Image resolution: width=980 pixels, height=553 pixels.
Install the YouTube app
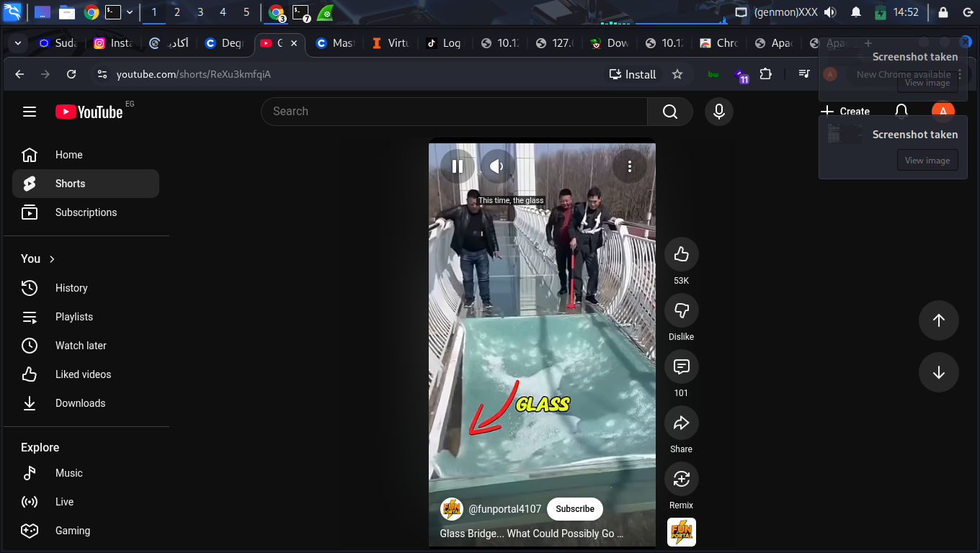[x=633, y=74]
